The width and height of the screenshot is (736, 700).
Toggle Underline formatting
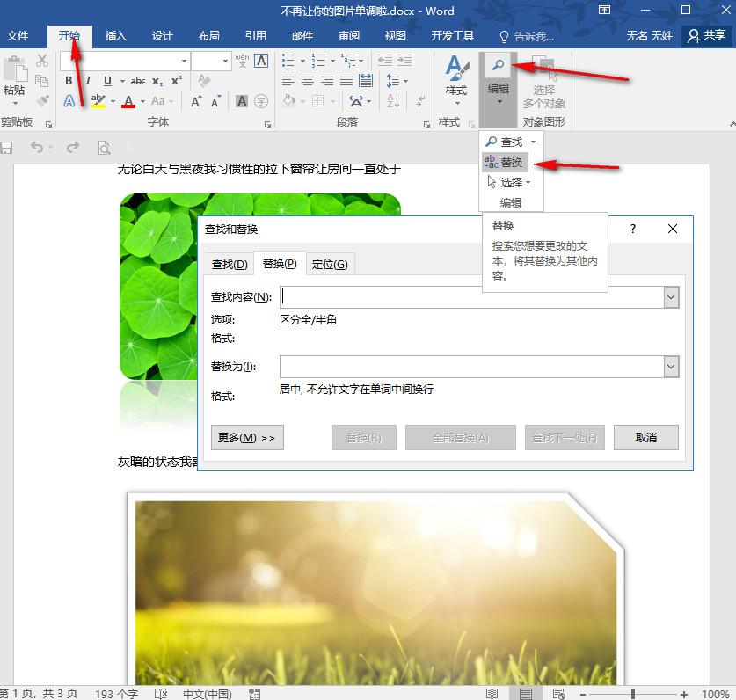(x=107, y=81)
